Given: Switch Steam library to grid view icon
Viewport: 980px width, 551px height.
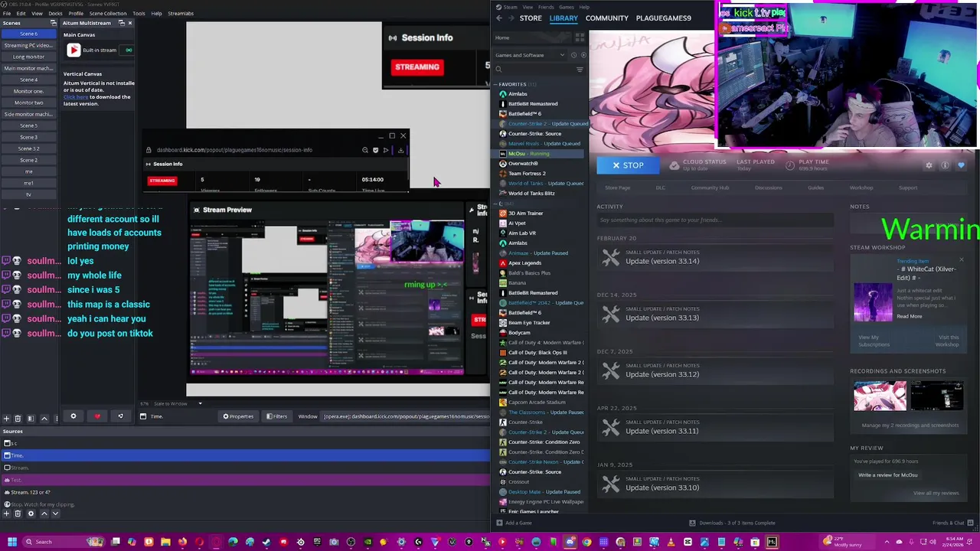Looking at the screenshot, I should [x=580, y=37].
